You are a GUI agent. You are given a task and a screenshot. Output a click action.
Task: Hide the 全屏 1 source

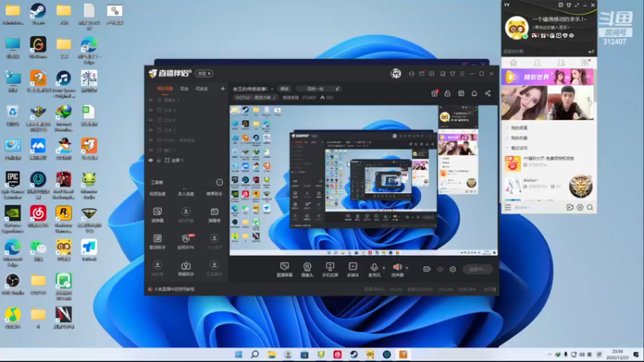[151, 160]
